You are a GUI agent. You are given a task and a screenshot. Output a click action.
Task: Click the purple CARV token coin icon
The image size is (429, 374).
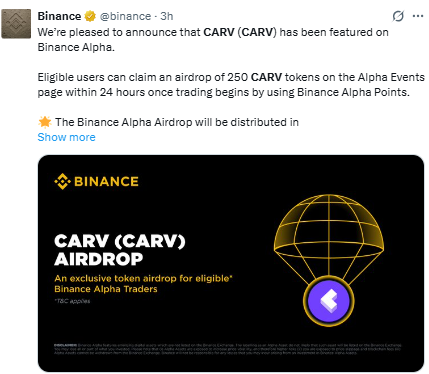[329, 301]
